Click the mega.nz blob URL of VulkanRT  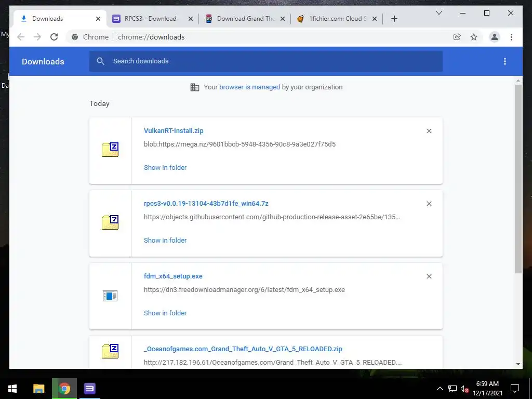[240, 144]
